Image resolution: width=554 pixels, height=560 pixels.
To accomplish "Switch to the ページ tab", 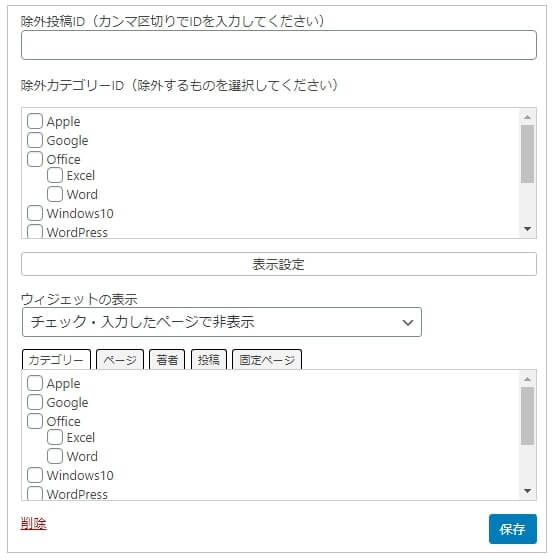I will tap(120, 360).
